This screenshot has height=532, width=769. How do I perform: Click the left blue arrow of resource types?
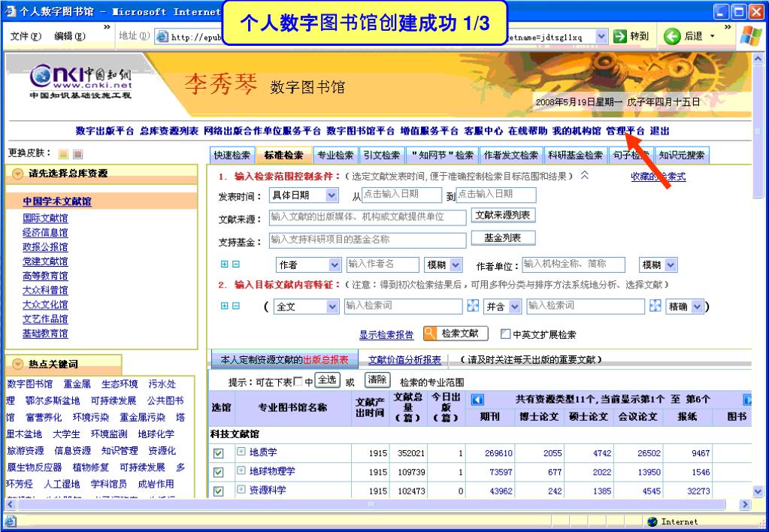477,400
